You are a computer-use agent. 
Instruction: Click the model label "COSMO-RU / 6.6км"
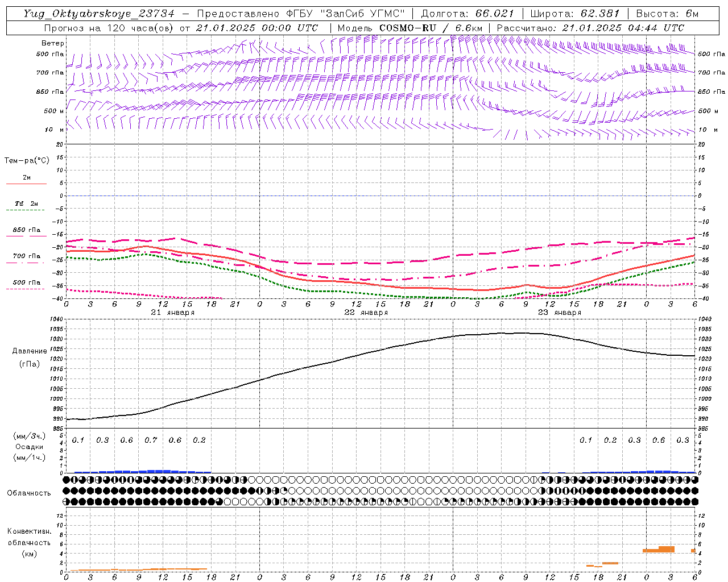[x=431, y=28]
